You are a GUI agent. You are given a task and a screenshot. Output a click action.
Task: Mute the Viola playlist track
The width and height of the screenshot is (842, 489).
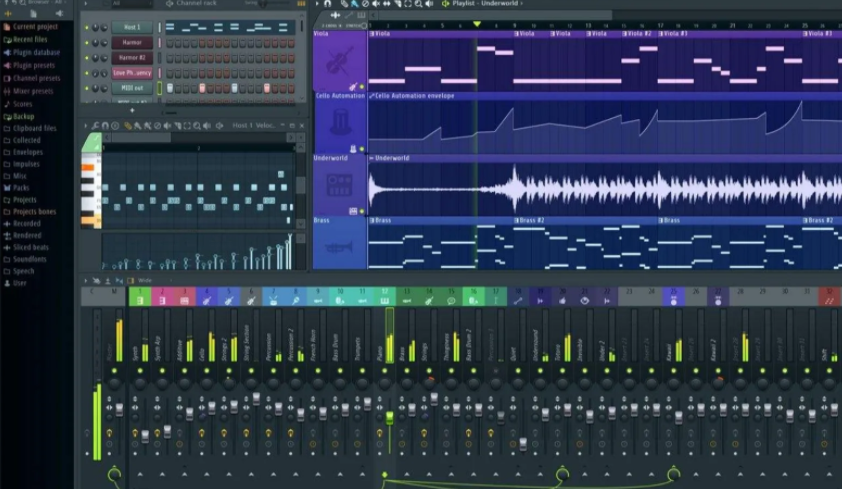click(x=362, y=87)
